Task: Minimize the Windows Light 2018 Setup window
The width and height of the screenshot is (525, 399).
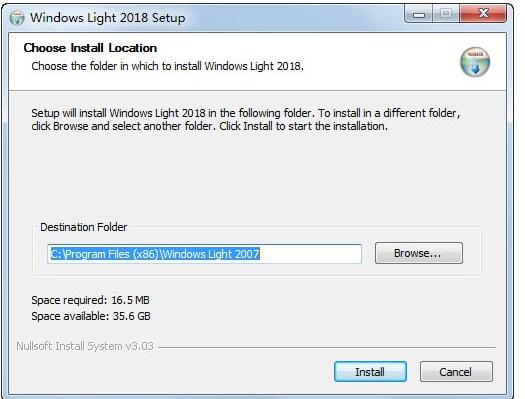Action: (419, 14)
